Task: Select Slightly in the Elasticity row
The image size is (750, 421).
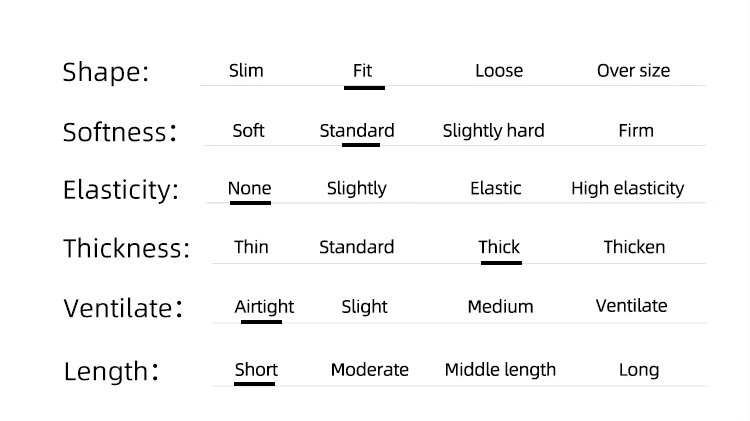Action: 356,188
